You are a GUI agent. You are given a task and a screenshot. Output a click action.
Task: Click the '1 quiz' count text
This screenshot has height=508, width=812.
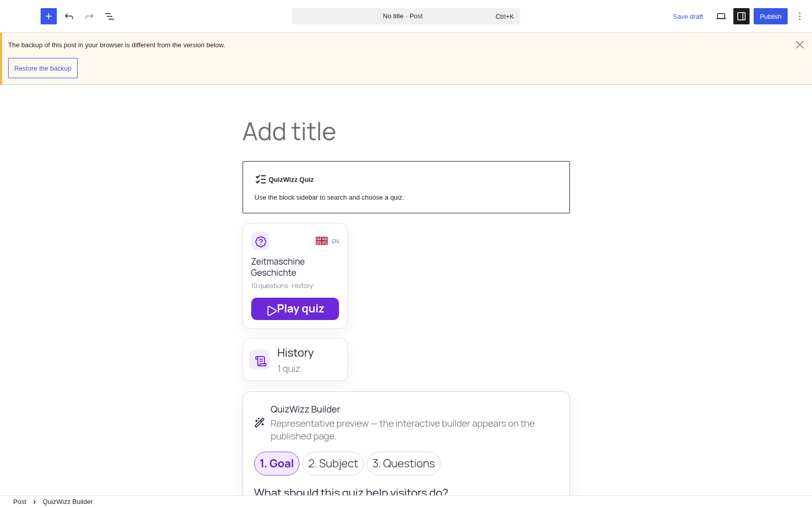pyautogui.click(x=289, y=369)
